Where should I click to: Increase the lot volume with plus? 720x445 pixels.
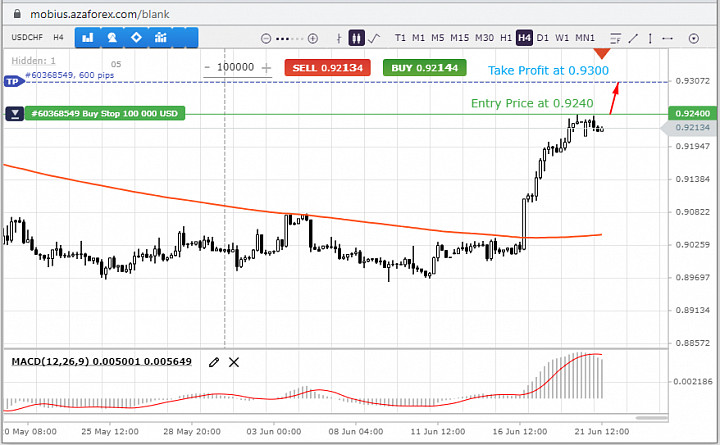tap(266, 68)
